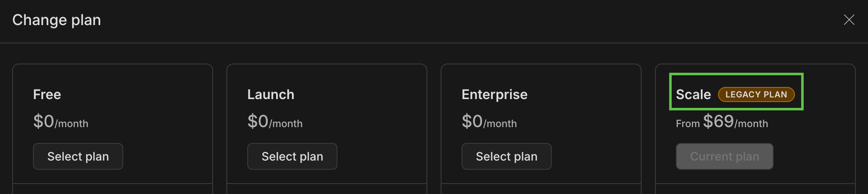
Task: Choose the Launch plan via Select plan
Action: (x=292, y=156)
